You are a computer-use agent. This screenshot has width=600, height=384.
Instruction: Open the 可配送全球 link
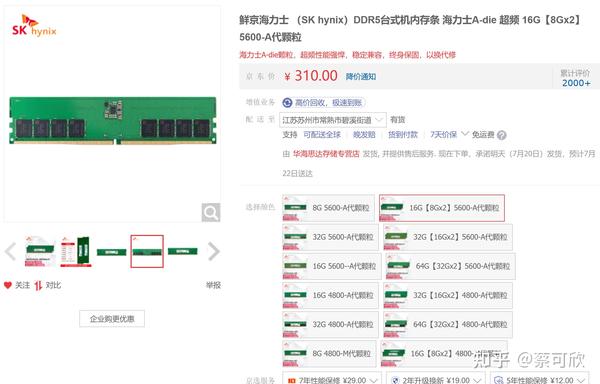click(322, 135)
